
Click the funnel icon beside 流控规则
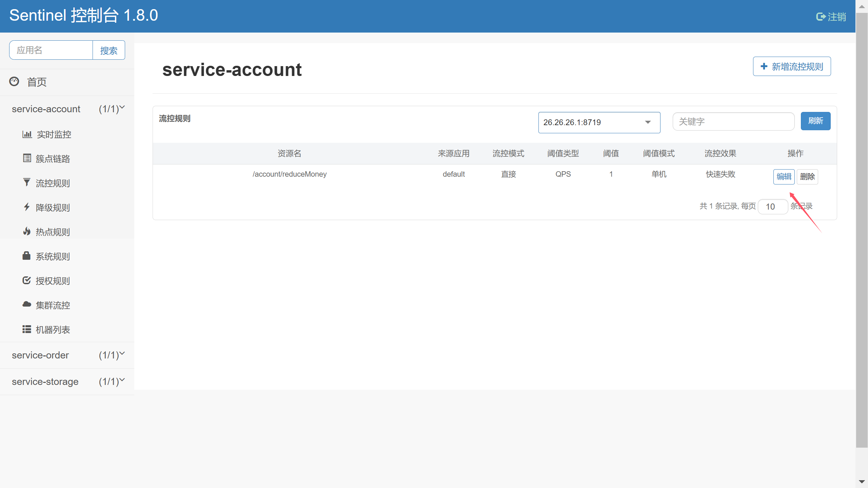click(x=26, y=182)
